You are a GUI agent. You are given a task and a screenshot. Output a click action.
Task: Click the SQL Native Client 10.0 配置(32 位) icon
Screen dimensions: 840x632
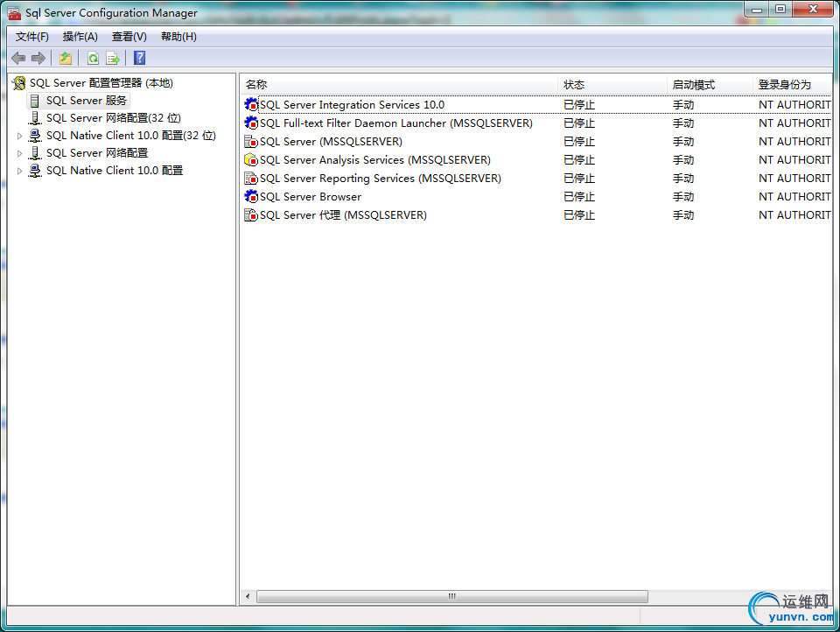point(35,136)
